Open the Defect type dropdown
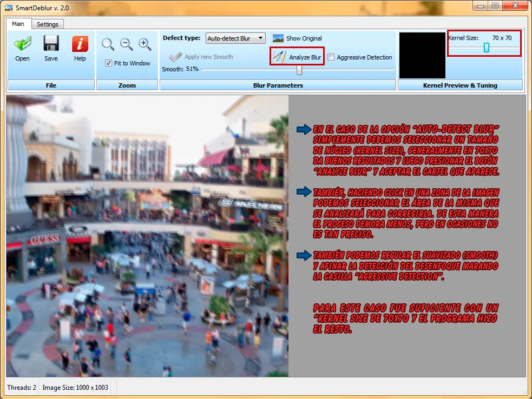 pos(235,38)
